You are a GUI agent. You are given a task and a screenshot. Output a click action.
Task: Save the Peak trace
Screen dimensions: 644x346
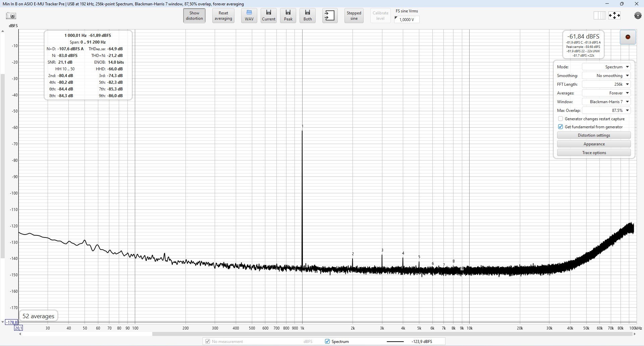(x=288, y=16)
